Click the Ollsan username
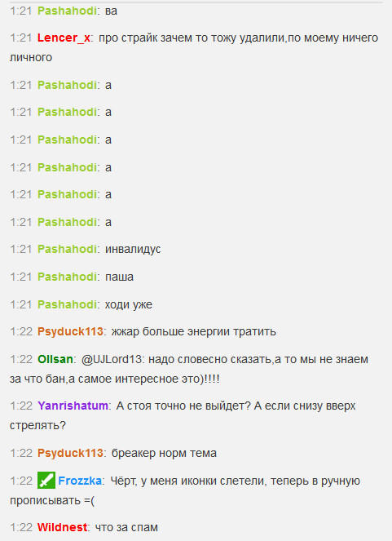 pos(55,359)
